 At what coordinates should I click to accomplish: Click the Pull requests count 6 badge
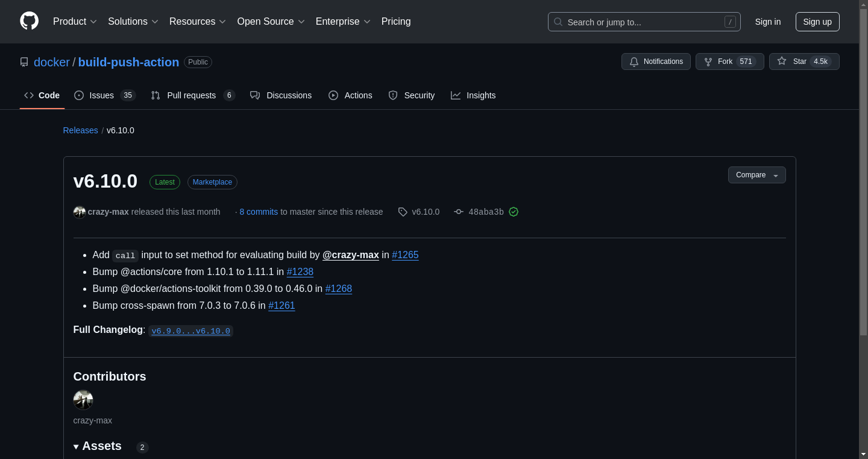point(228,95)
